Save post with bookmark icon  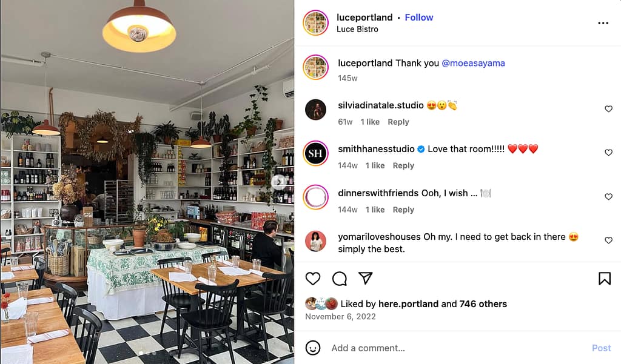pyautogui.click(x=605, y=279)
